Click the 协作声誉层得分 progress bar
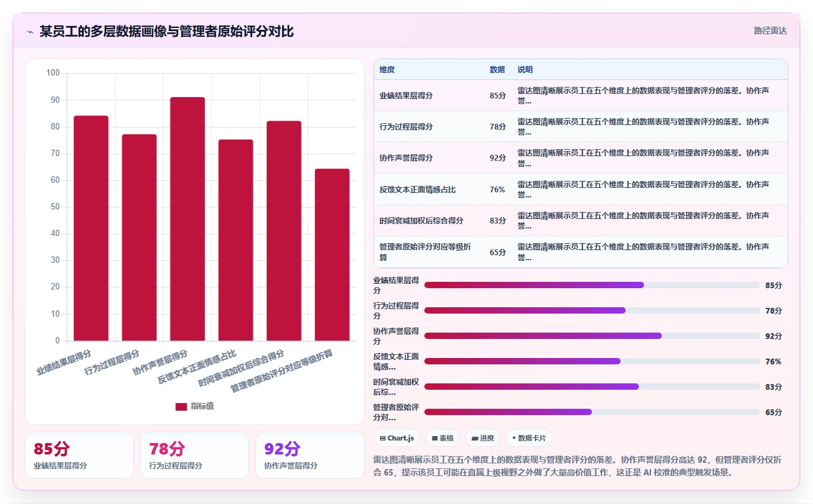Screen dimensions: 813x504 click(592, 336)
